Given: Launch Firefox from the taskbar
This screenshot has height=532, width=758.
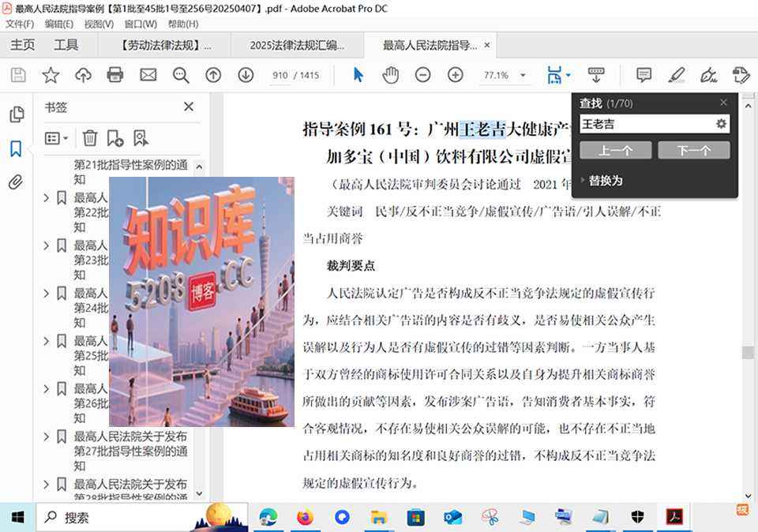Looking at the screenshot, I should [x=305, y=518].
